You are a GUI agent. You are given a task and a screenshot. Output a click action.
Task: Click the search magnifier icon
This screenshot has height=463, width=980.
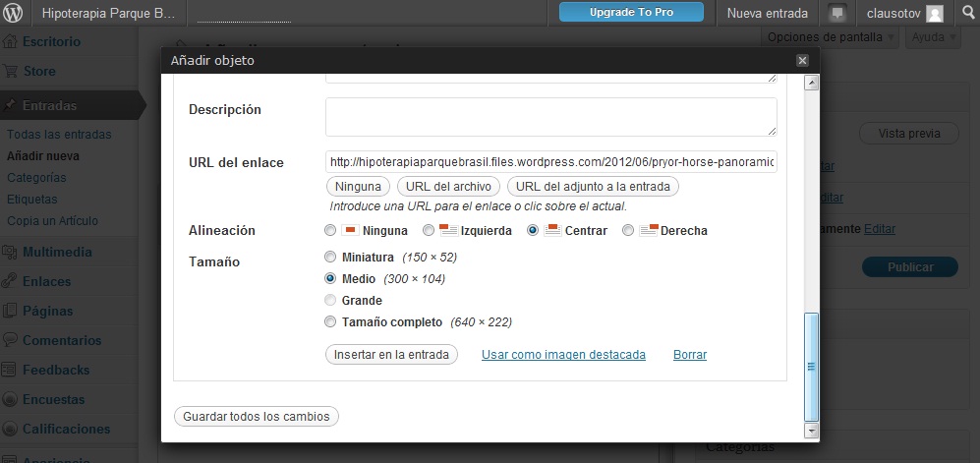pos(964,14)
